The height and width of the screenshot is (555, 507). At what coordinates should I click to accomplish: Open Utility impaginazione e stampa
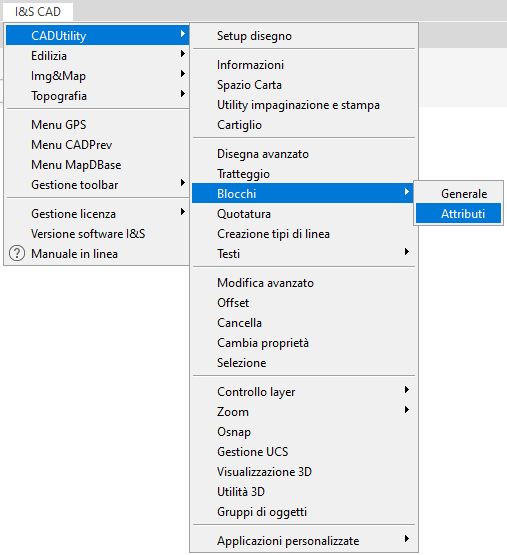[x=303, y=105]
